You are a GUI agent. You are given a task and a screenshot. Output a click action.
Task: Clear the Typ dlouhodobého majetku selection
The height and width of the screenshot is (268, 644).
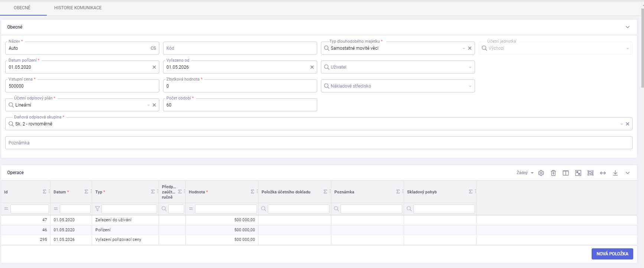470,48
